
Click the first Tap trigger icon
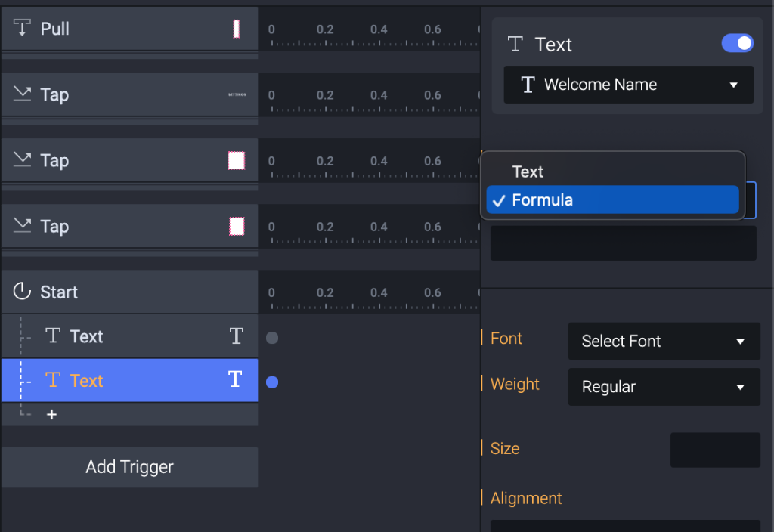[22, 94]
